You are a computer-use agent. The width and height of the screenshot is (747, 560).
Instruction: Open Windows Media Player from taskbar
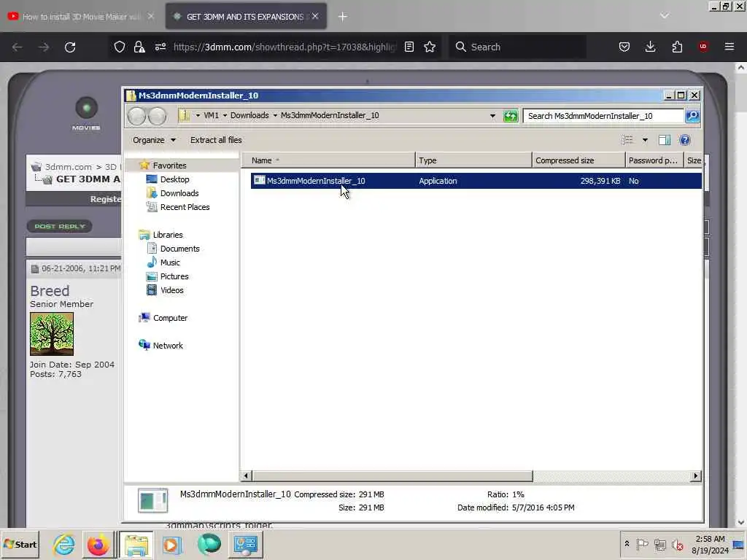[x=172, y=544]
